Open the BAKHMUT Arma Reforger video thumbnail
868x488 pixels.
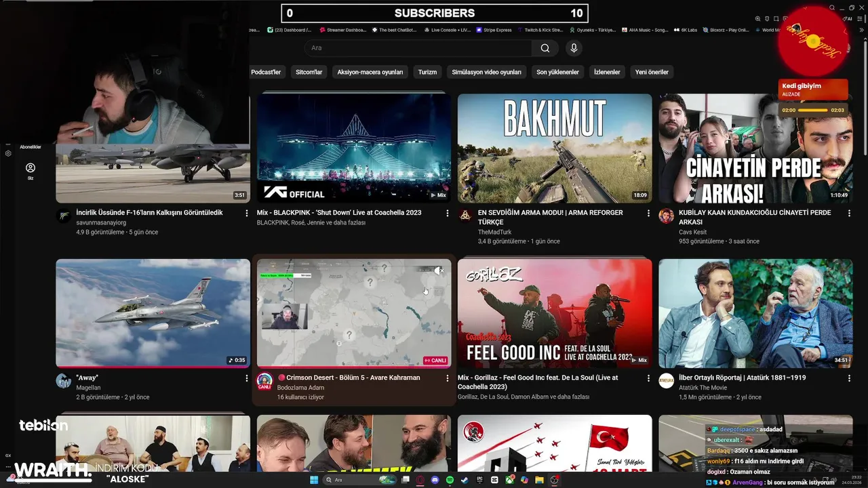555,148
